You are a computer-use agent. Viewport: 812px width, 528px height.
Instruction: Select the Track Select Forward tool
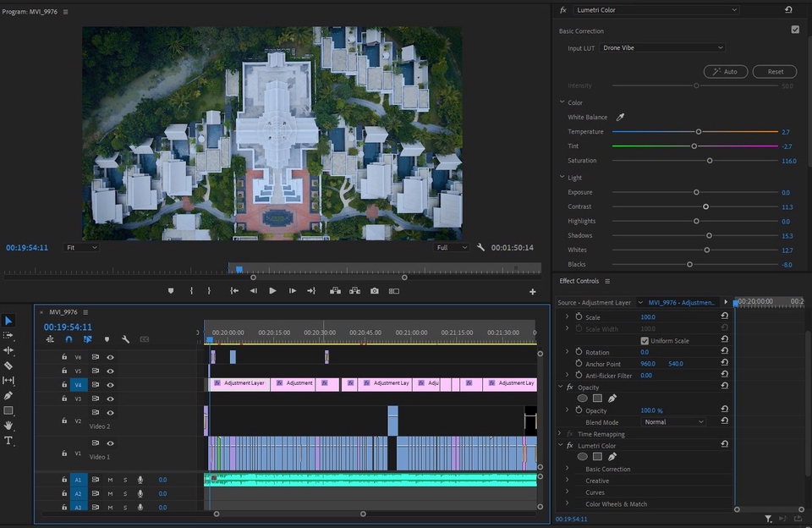[8, 336]
